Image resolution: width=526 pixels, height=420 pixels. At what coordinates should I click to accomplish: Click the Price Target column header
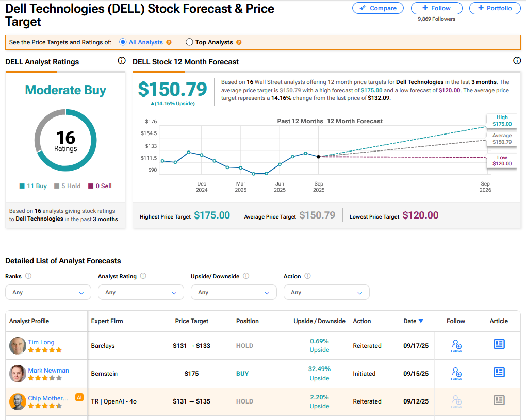click(191, 321)
